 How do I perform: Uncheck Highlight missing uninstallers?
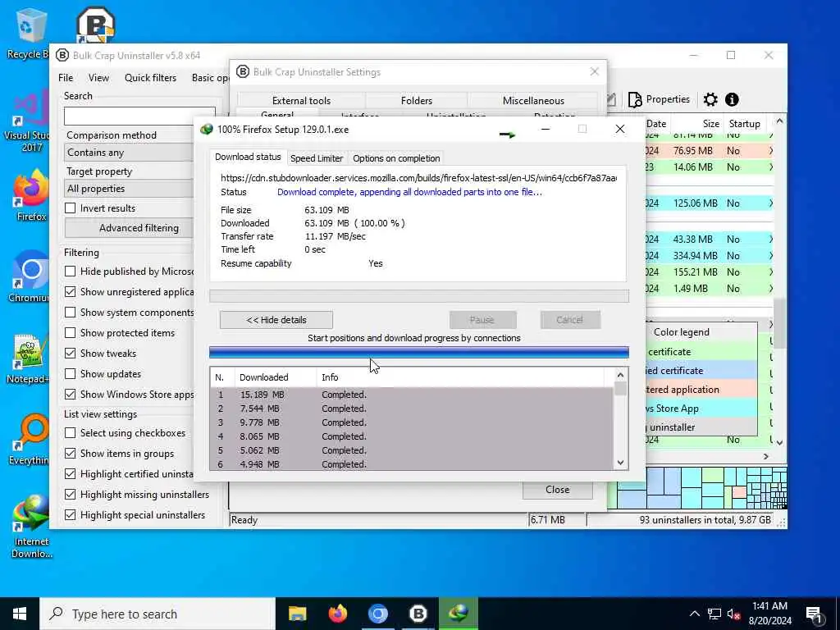71,494
